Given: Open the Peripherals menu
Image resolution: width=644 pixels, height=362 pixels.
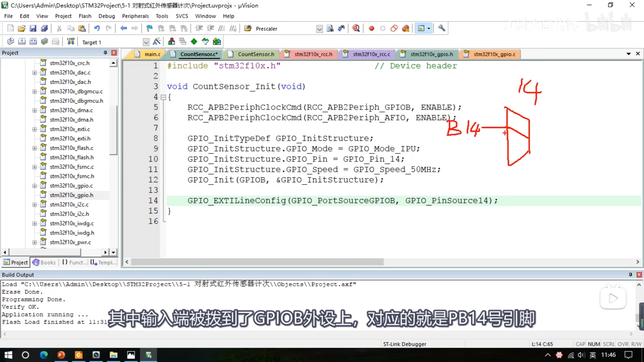Looking at the screenshot, I should point(135,16).
